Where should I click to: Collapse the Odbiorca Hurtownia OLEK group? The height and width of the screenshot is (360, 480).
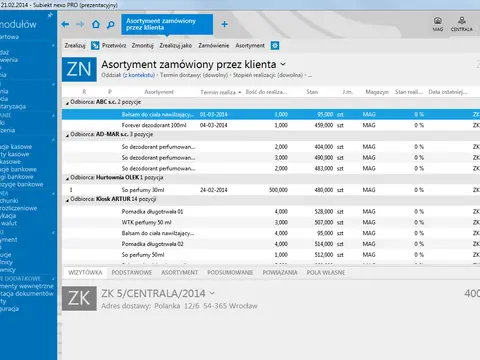coord(67,179)
